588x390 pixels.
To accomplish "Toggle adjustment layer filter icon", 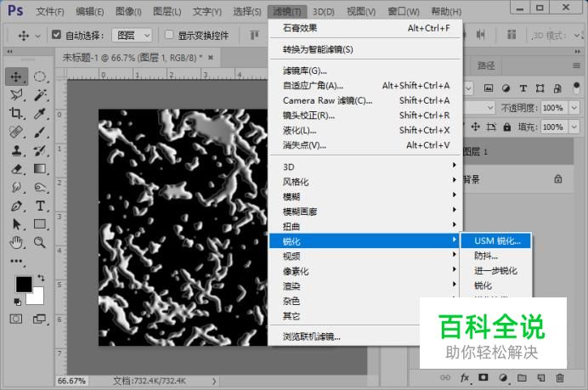I will pos(506,88).
